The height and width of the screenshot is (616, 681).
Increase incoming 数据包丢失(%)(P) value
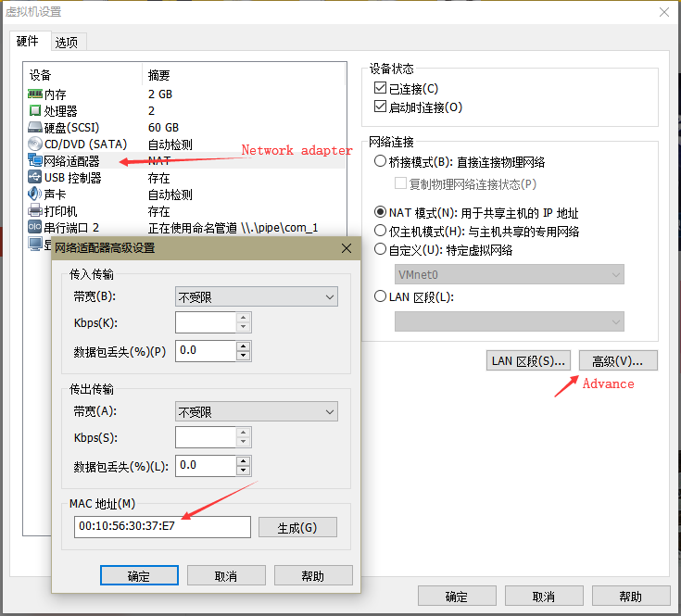244,346
